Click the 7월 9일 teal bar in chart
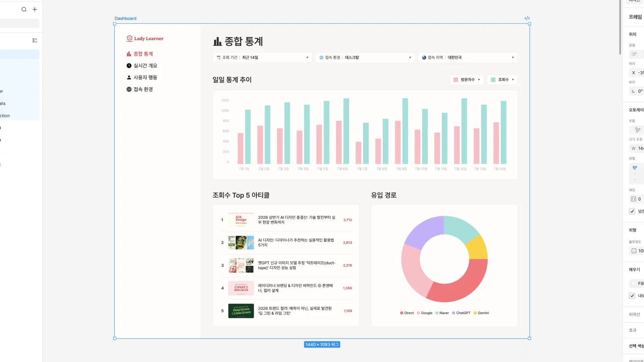This screenshot has width=644, height=362. click(405, 131)
